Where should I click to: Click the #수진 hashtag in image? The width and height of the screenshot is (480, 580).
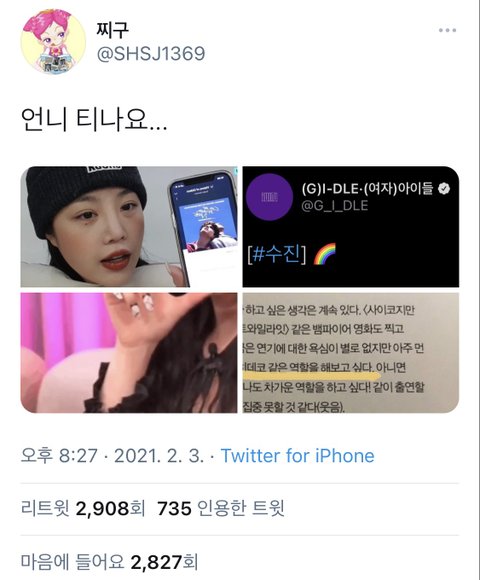pyautogui.click(x=277, y=254)
